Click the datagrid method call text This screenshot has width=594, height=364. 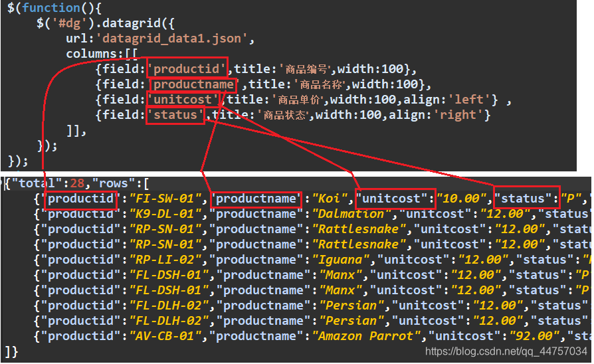point(132,23)
